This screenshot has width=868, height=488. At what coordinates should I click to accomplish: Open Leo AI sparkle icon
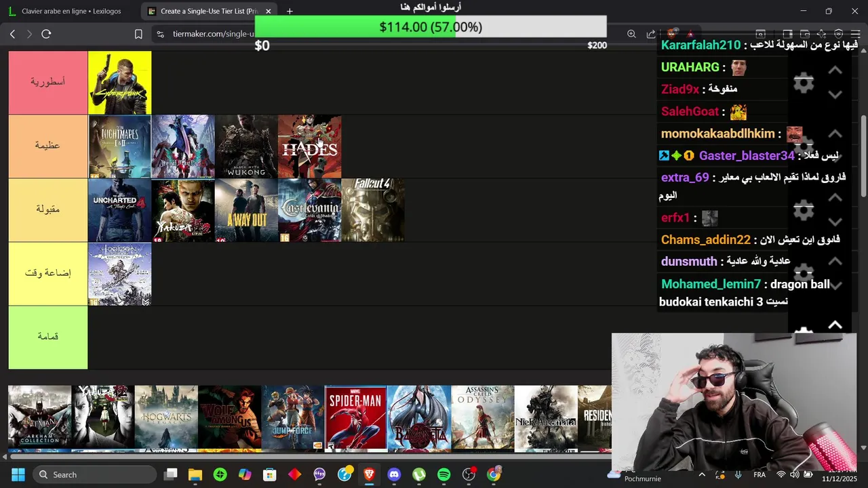click(821, 34)
